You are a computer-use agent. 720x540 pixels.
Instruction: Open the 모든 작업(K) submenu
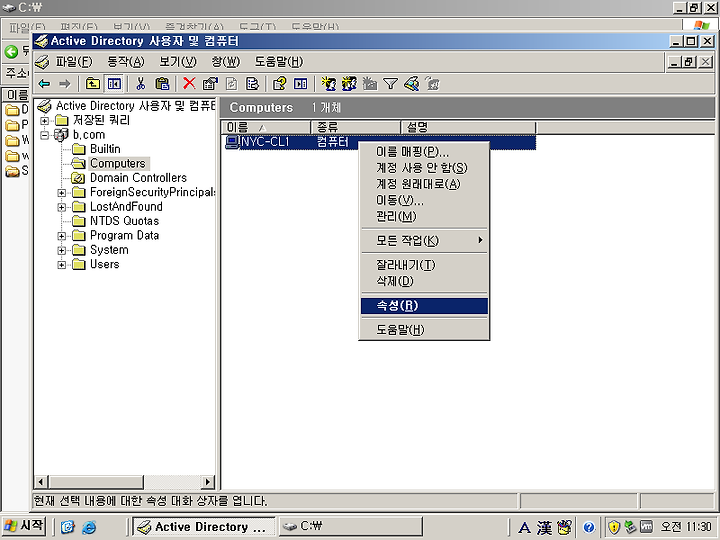(x=424, y=241)
